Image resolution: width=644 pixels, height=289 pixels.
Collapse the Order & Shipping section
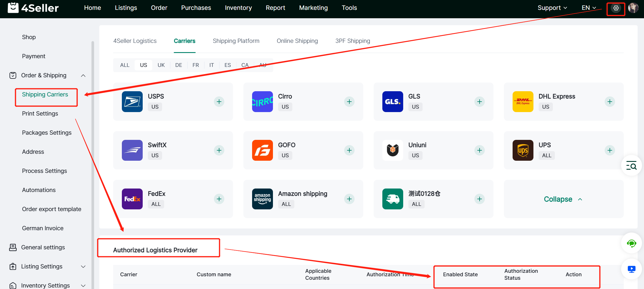pyautogui.click(x=83, y=76)
